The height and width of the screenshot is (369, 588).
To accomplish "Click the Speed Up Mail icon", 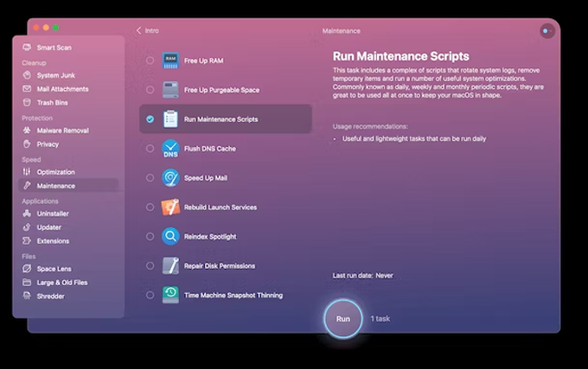I will click(170, 178).
